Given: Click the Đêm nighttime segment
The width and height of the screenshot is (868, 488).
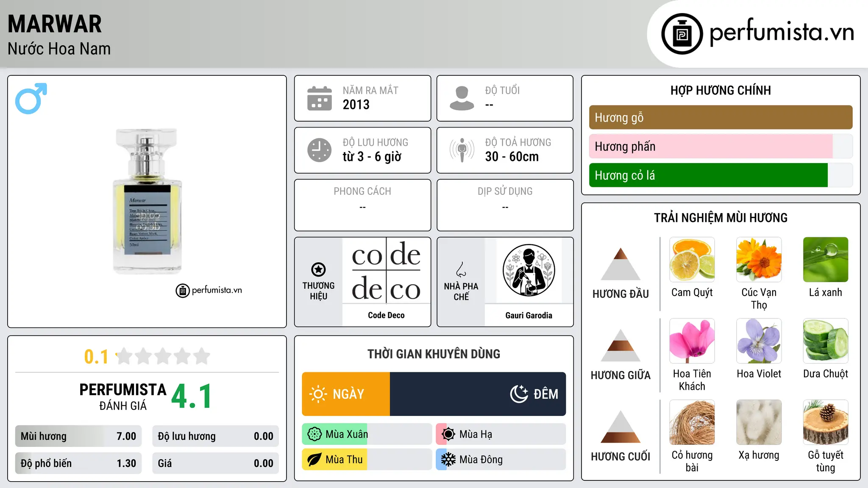Looking at the screenshot, I should point(478,394).
